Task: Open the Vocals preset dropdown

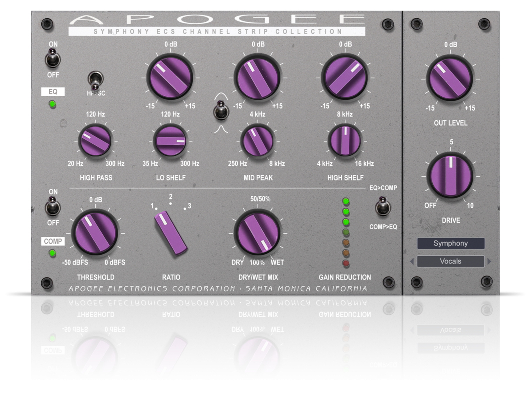Action: (450, 261)
